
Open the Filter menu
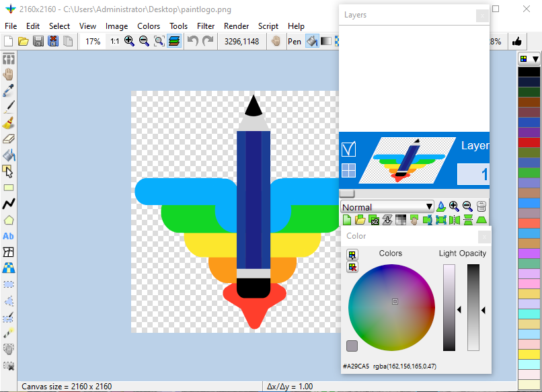pyautogui.click(x=206, y=26)
